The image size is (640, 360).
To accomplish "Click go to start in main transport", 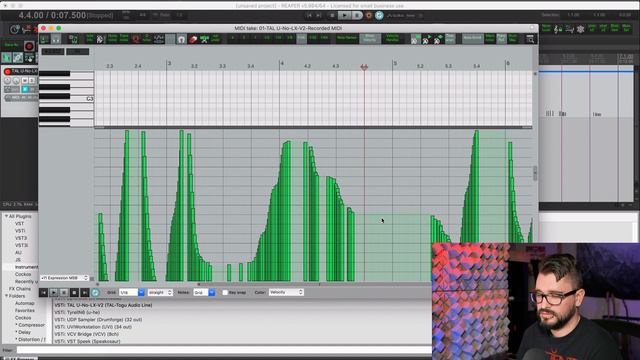I will point(309,16).
